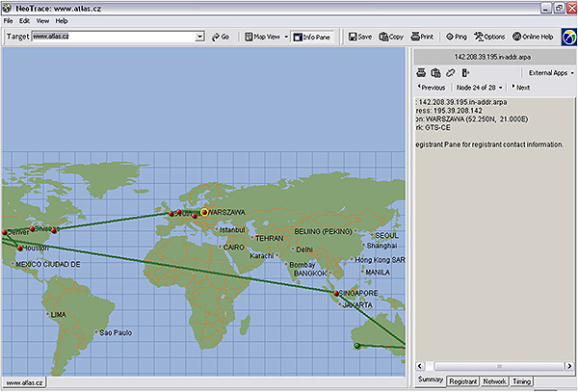578x392 pixels.
Task: Click the 195.39.208.142 address text
Action: (458, 111)
